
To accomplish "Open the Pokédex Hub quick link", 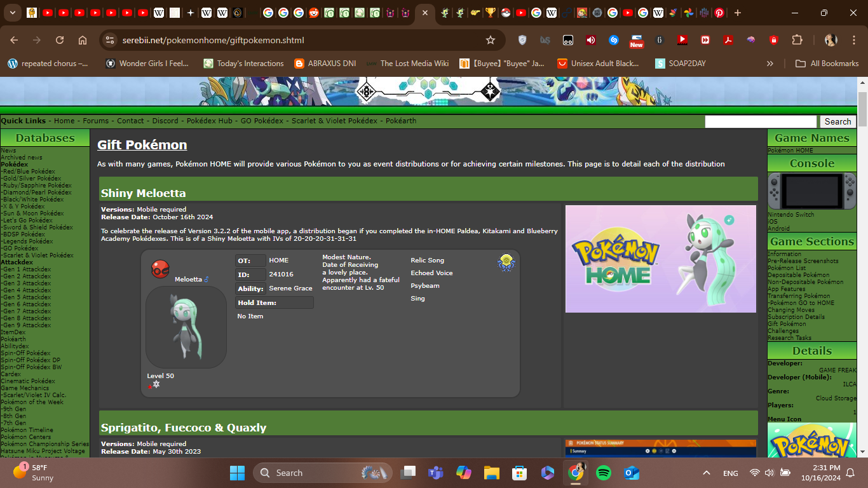I will pos(209,121).
